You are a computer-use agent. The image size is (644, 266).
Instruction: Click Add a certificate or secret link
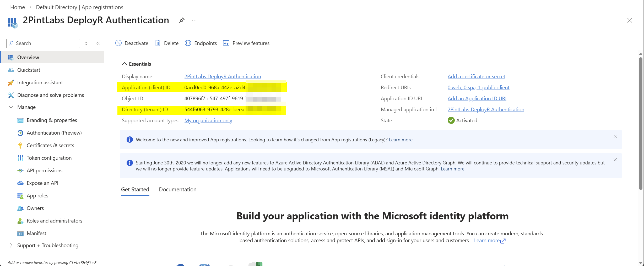pos(476,76)
